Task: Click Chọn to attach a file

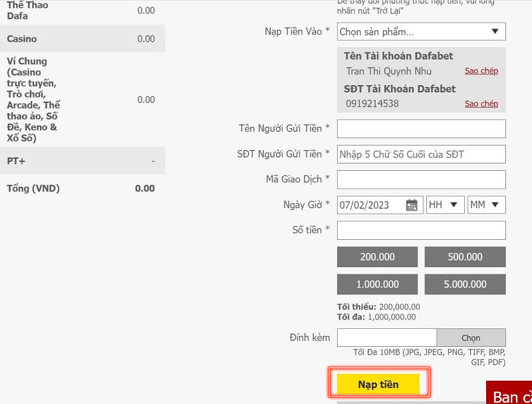Action: [471, 338]
